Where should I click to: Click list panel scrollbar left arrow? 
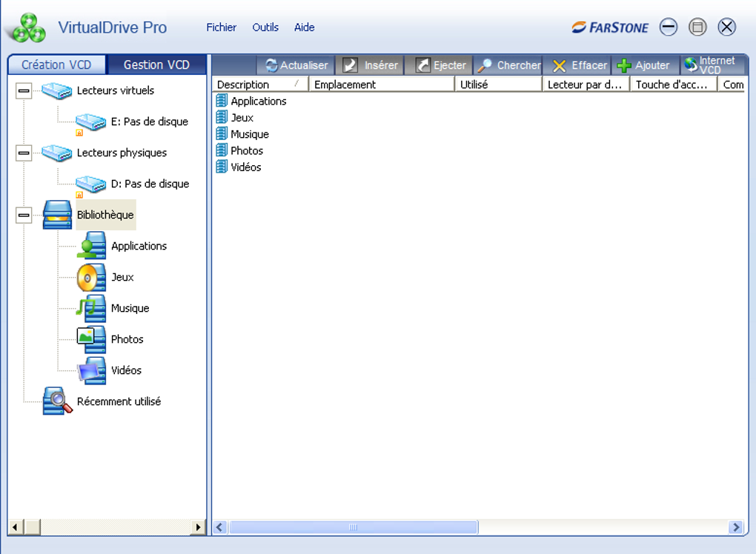(220, 527)
